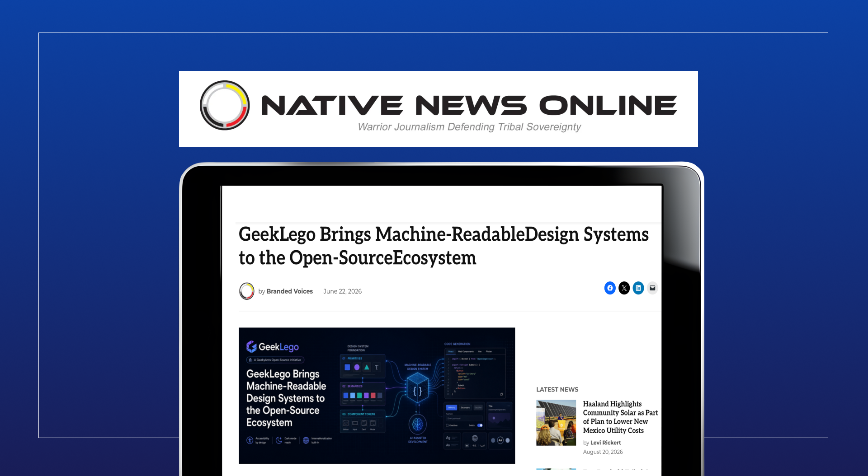
Task: Share the article on LinkedIn
Action: 638,288
